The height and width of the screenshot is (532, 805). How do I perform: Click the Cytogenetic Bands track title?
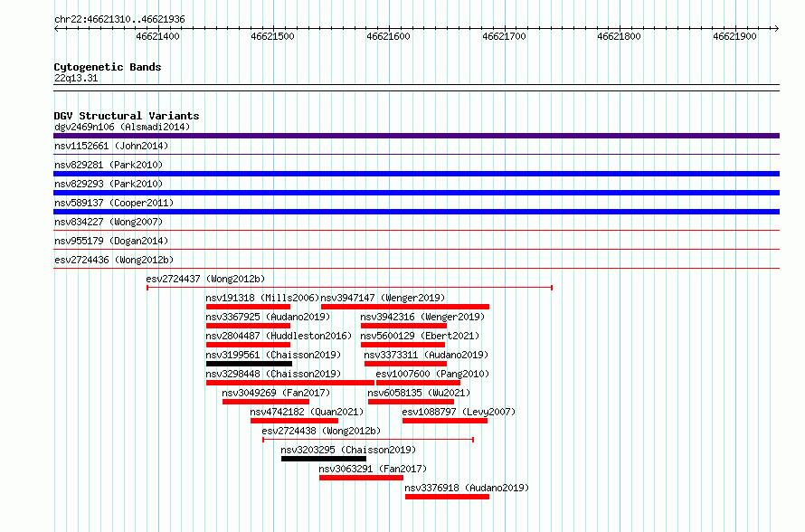(108, 67)
